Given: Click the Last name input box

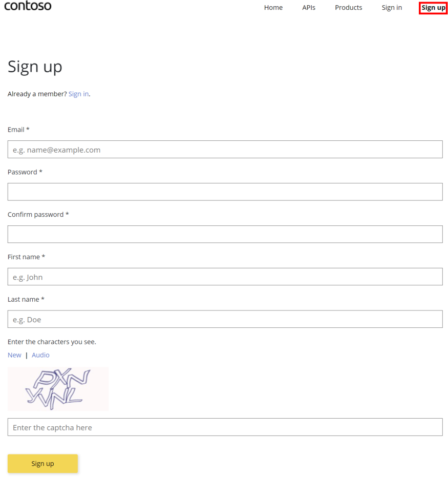Looking at the screenshot, I should [x=225, y=319].
